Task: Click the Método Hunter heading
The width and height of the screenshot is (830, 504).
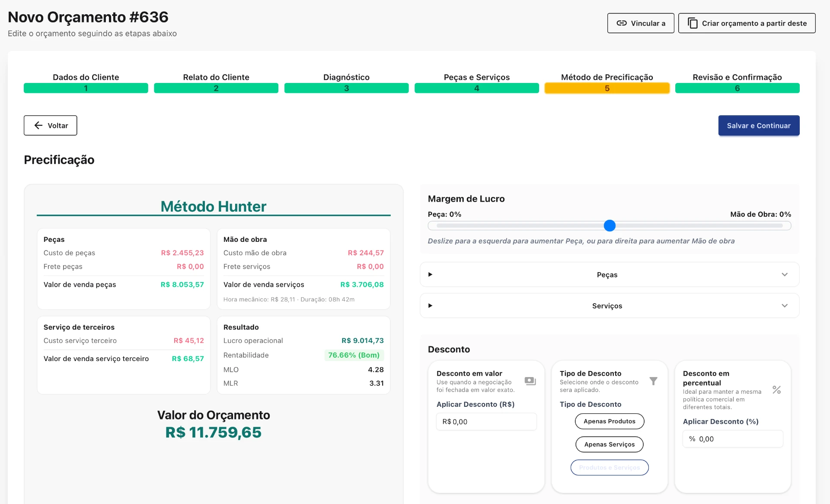Action: (214, 206)
